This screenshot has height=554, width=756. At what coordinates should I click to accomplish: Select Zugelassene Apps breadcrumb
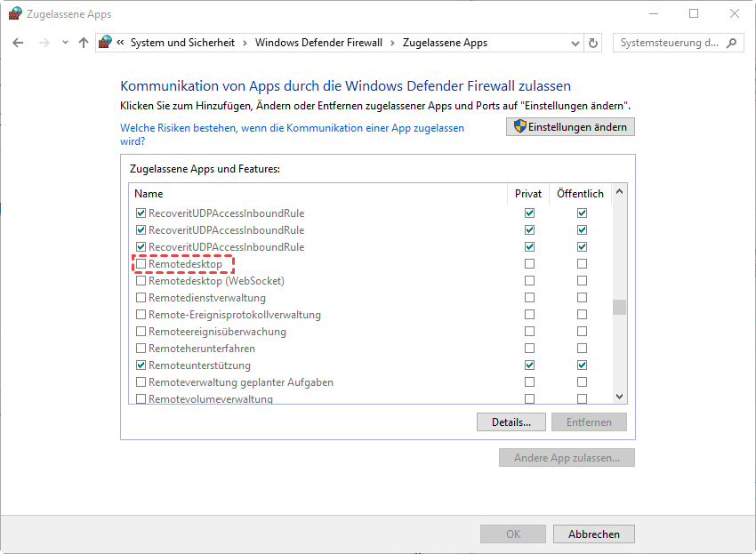tap(445, 43)
